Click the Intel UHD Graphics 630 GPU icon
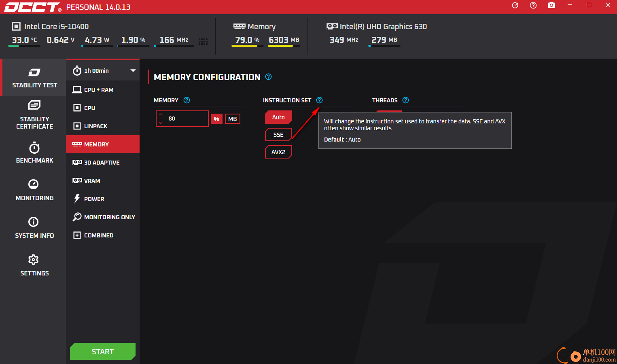The height and width of the screenshot is (364, 617). [332, 26]
